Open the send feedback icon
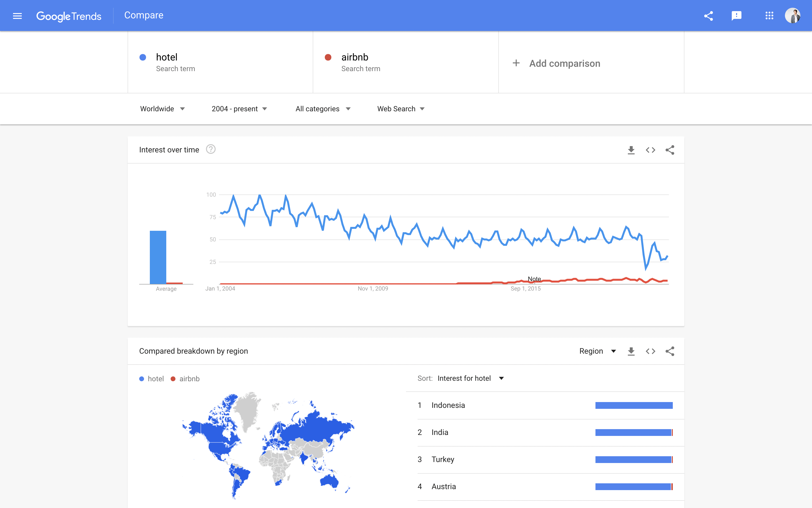 (736, 16)
